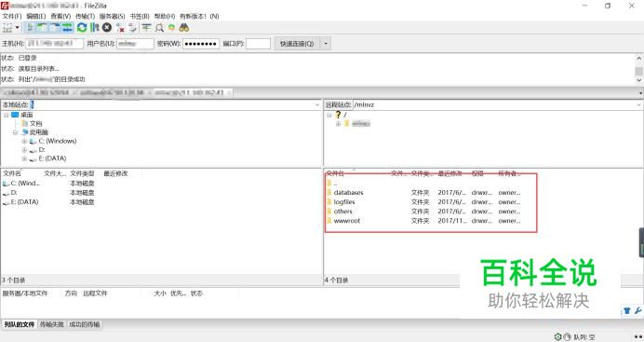Select the databases remote folder

pyautogui.click(x=348, y=192)
